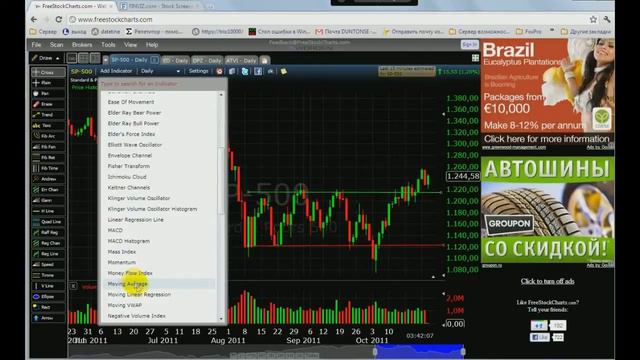This screenshot has width=640, height=360.
Task: Select the Arrow drawing tool
Action: coord(48,318)
